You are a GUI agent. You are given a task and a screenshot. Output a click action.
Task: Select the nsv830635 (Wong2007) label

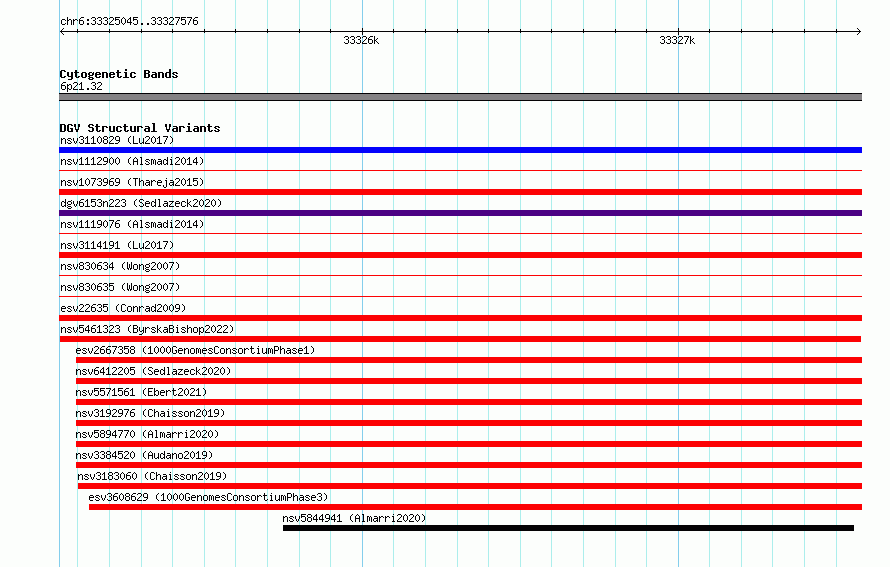(x=120, y=287)
